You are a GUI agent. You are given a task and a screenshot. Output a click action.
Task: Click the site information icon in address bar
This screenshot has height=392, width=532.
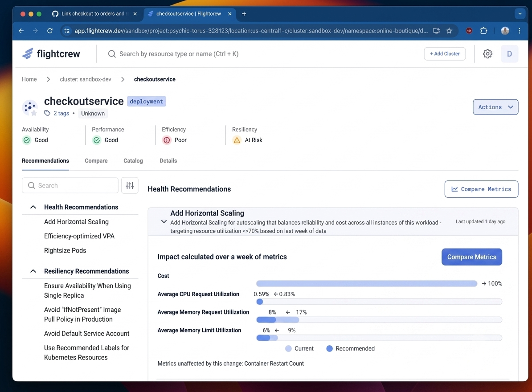pyautogui.click(x=67, y=31)
